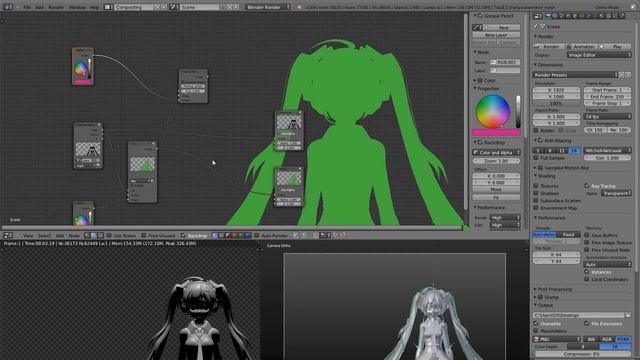Add a render preset with plus icon
Viewport: 640px width, 360px height.
point(622,75)
